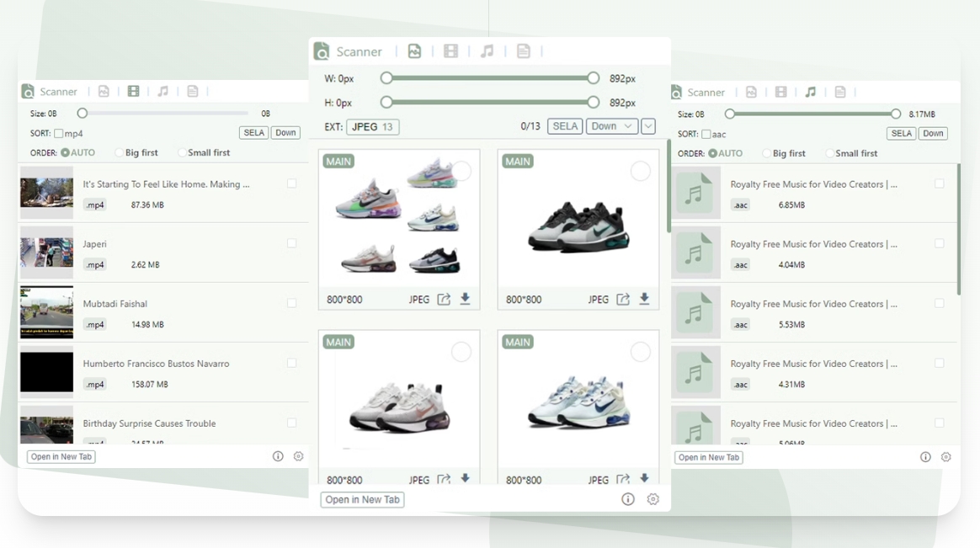
Task: Open the black and grey sneaker image externally
Action: 623,300
